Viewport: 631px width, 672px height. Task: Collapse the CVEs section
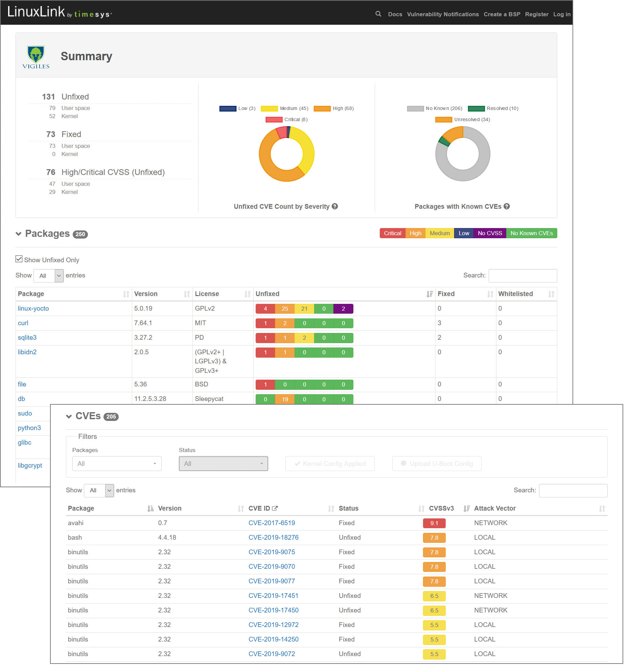[x=69, y=416]
